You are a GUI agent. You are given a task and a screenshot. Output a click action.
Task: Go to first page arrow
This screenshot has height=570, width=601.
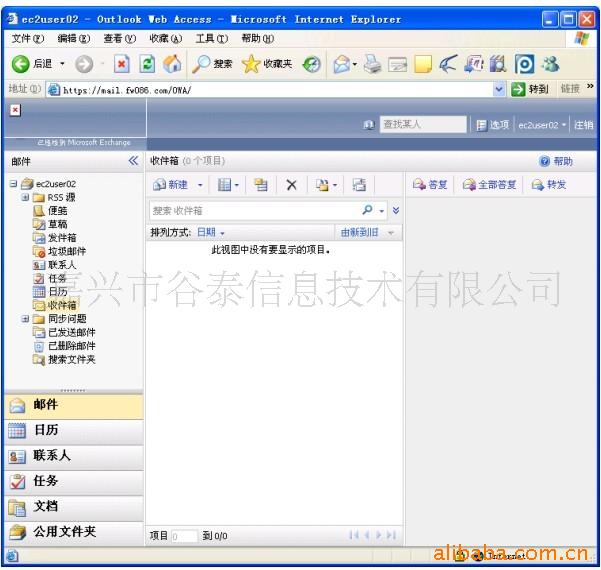click(354, 535)
